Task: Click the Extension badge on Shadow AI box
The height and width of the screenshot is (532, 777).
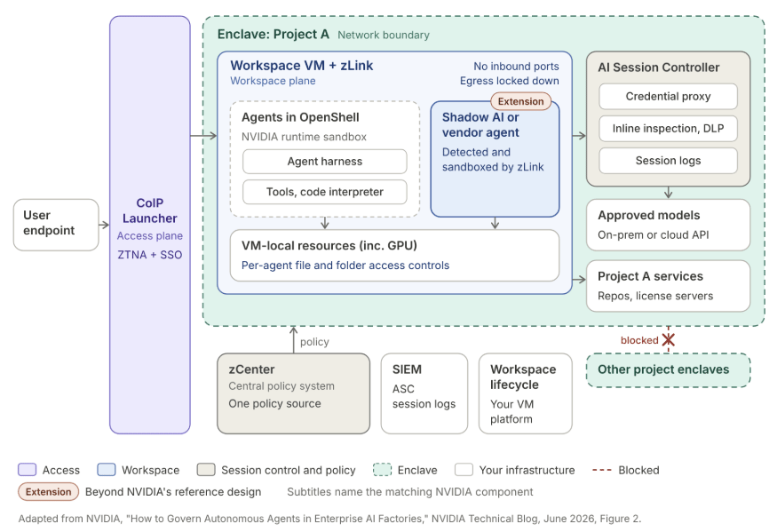Action: (x=520, y=101)
